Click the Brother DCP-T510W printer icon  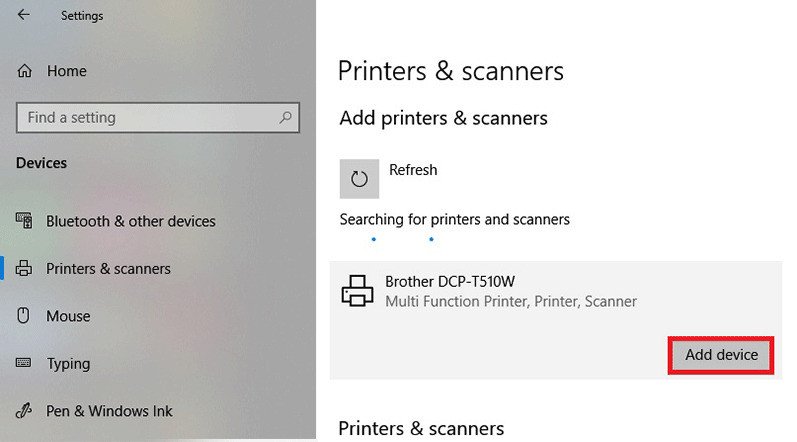[357, 291]
